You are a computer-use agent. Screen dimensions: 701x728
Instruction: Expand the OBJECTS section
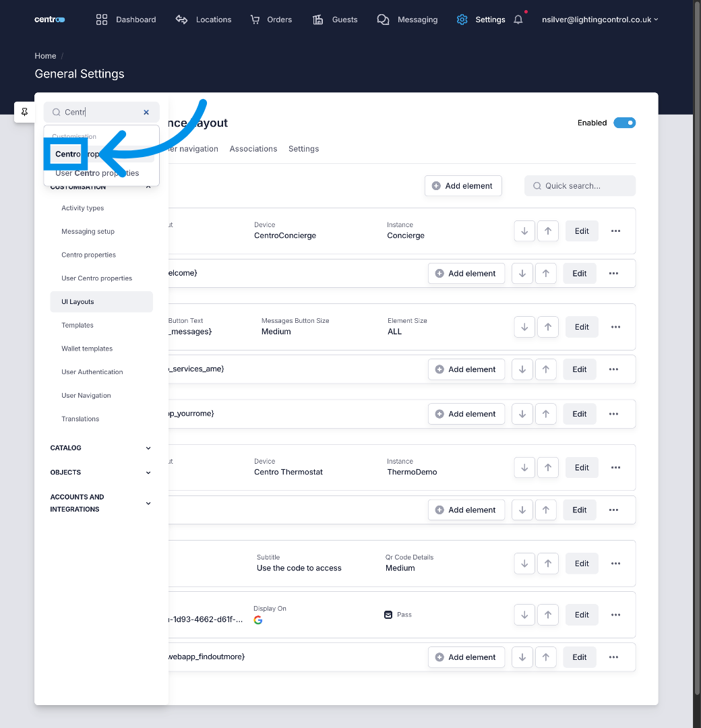click(x=101, y=473)
